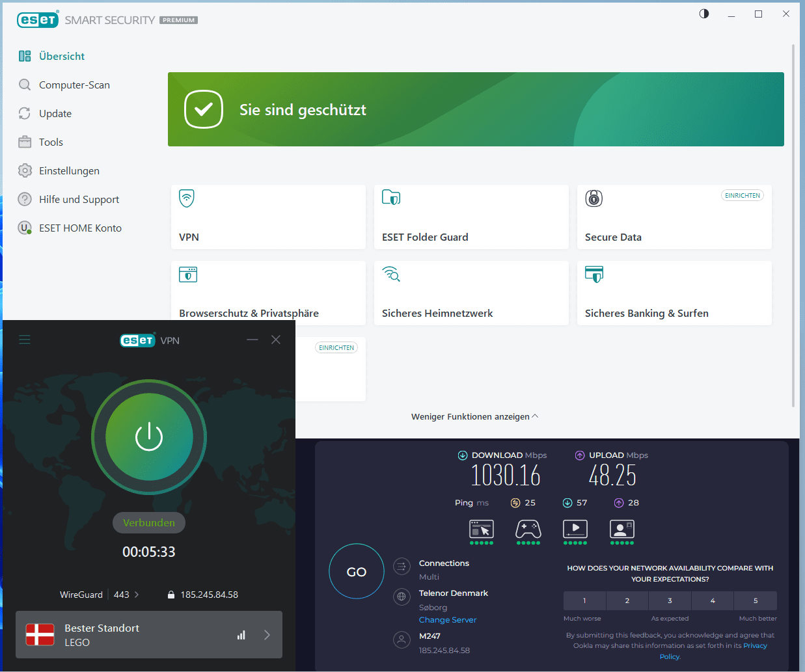Click the upload Mbps value 48.25

tap(612, 476)
